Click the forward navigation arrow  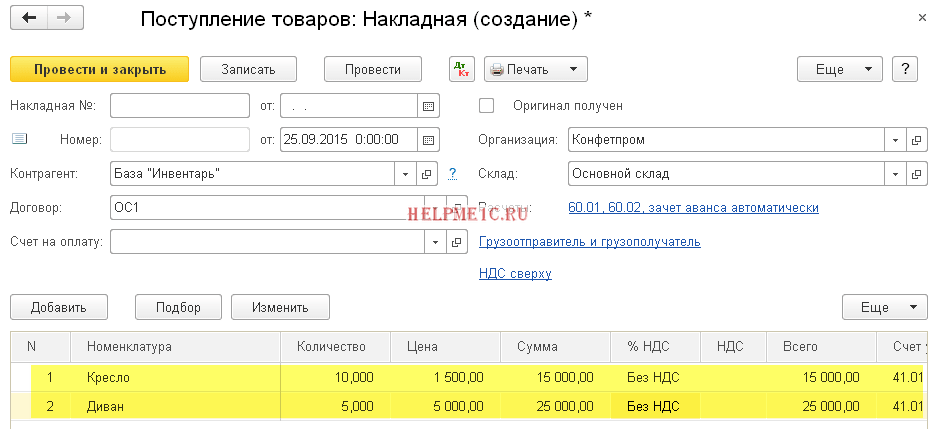tap(63, 19)
